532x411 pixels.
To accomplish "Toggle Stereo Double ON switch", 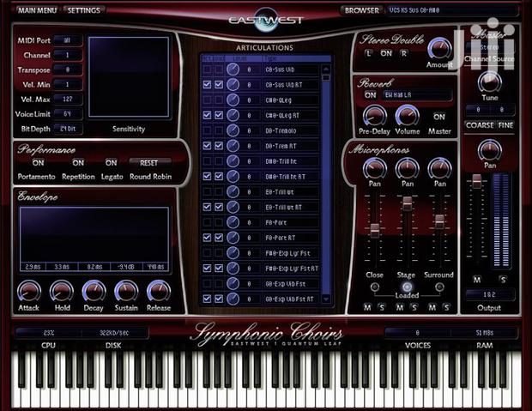I will [x=386, y=53].
